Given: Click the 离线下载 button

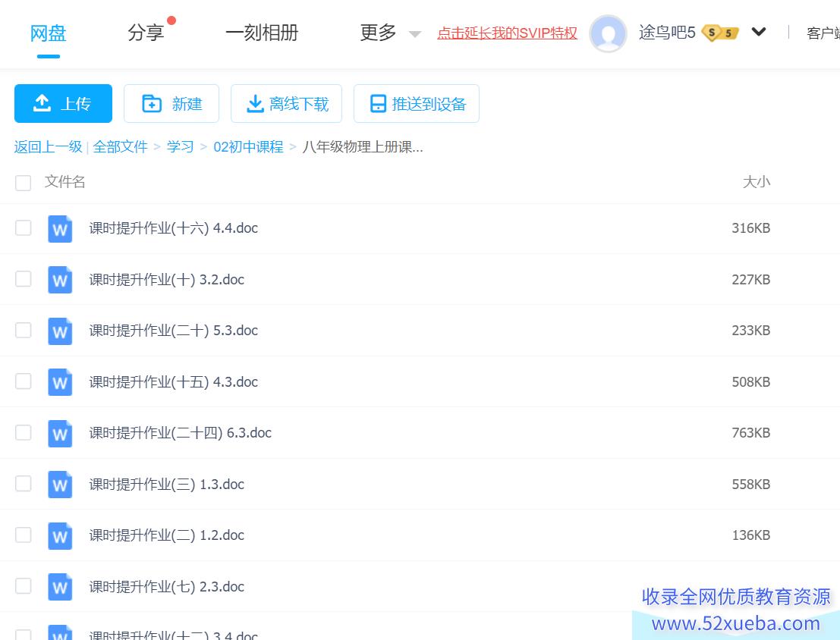Looking at the screenshot, I should (x=287, y=103).
